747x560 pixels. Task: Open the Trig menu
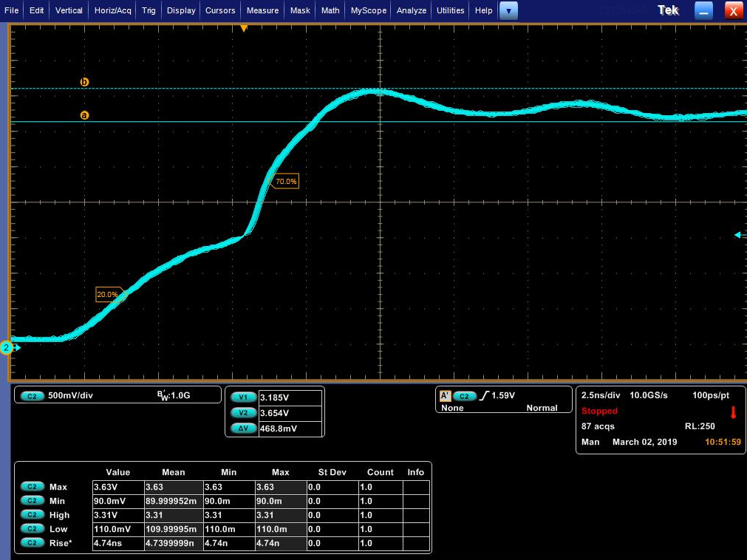tap(149, 10)
